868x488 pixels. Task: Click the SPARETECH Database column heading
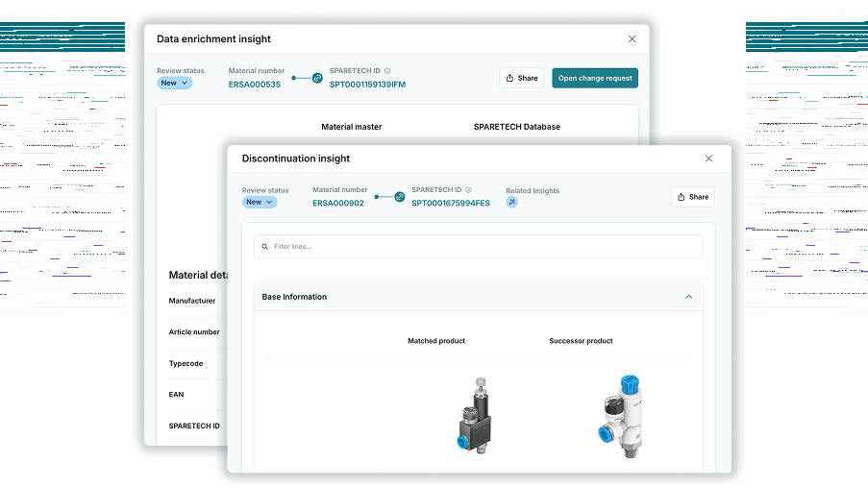pyautogui.click(x=517, y=127)
